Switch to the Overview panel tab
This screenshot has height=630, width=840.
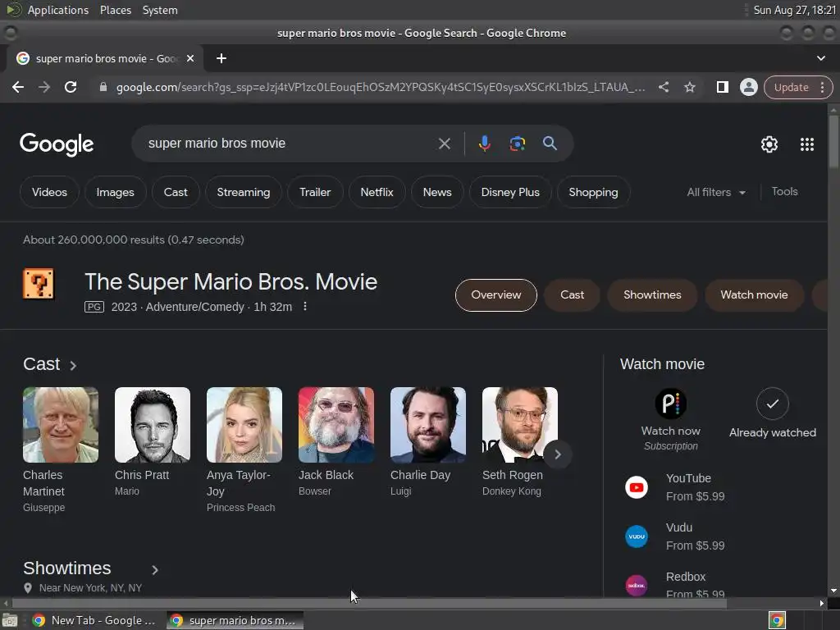[496, 295]
